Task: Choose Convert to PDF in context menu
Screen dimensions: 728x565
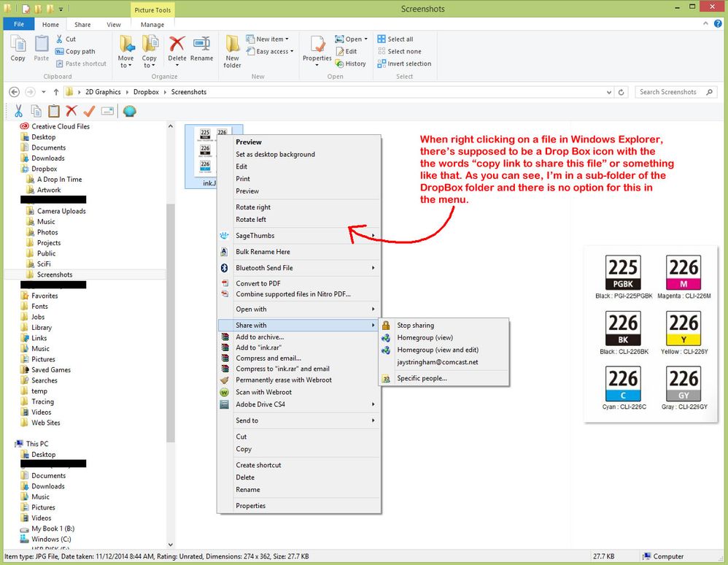Action: (258, 283)
